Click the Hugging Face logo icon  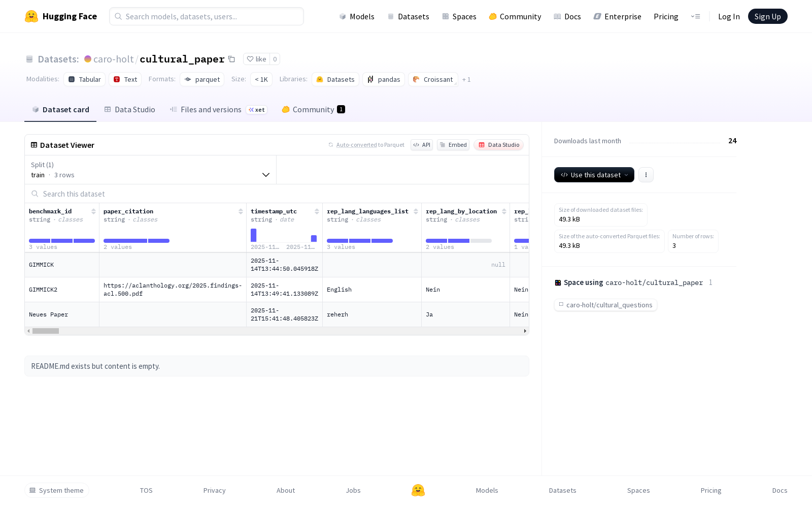31,16
